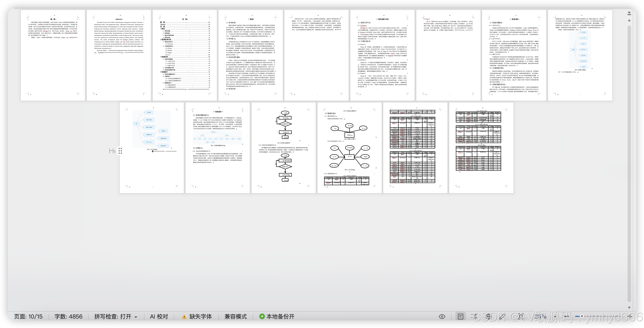Click the 字数: 4856 word count
Image resolution: width=644 pixels, height=328 pixels.
pyautogui.click(x=68, y=317)
